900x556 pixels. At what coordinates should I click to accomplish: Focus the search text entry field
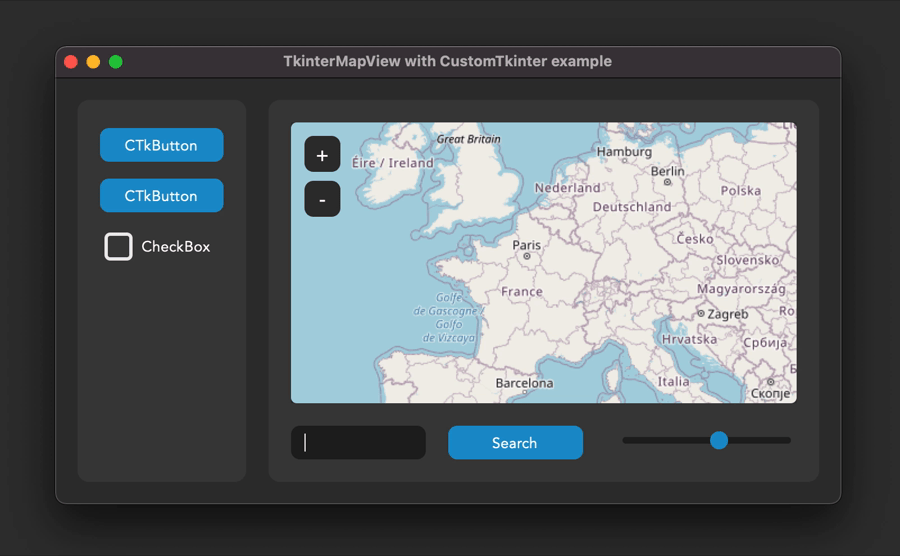358,443
